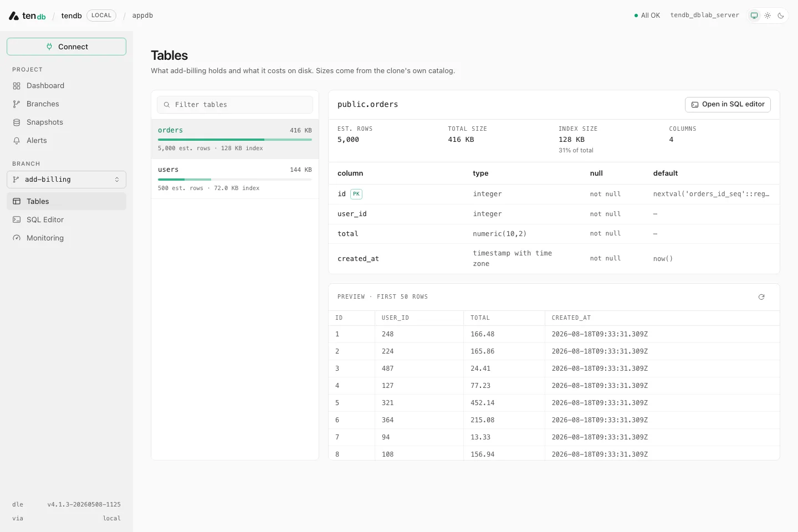
Task: Click the appdb breadcrumb
Action: point(142,16)
